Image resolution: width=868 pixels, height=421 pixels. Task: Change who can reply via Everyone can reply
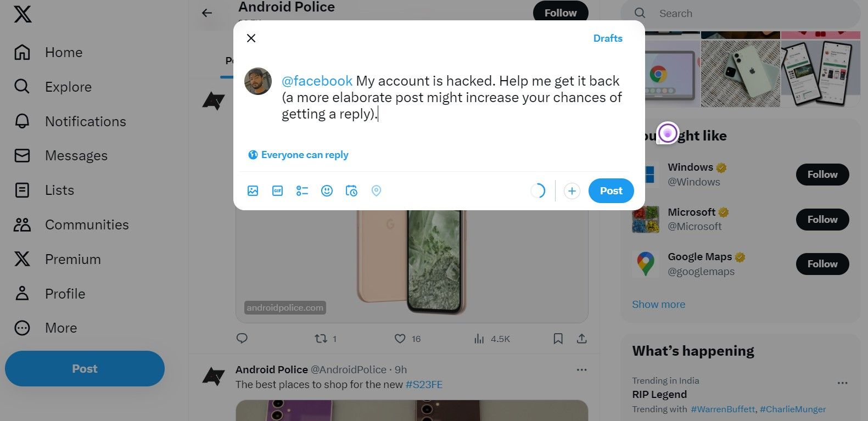[298, 155]
